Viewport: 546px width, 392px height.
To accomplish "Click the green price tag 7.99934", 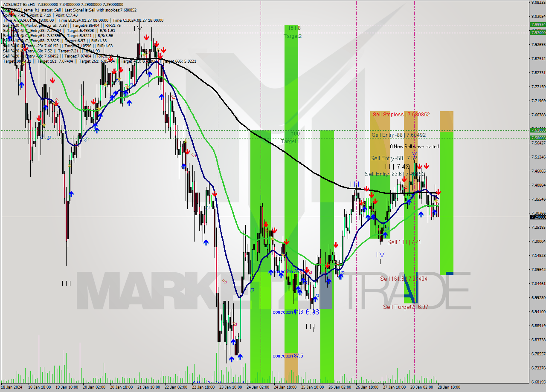I will click(x=537, y=25).
